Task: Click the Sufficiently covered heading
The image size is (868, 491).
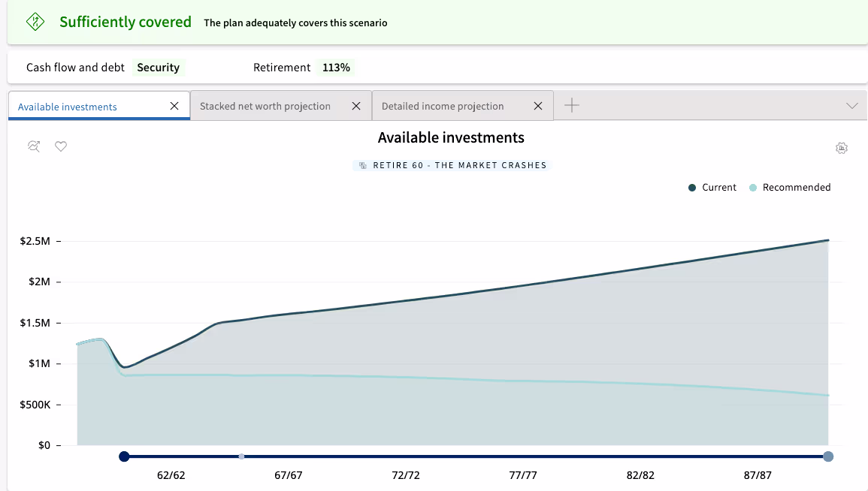Action: pos(126,22)
